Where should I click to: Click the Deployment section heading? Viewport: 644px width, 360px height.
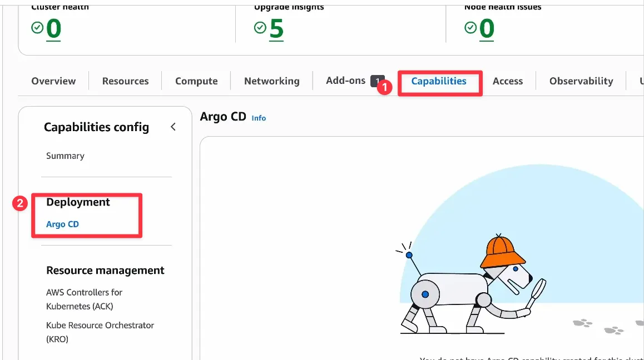click(78, 202)
